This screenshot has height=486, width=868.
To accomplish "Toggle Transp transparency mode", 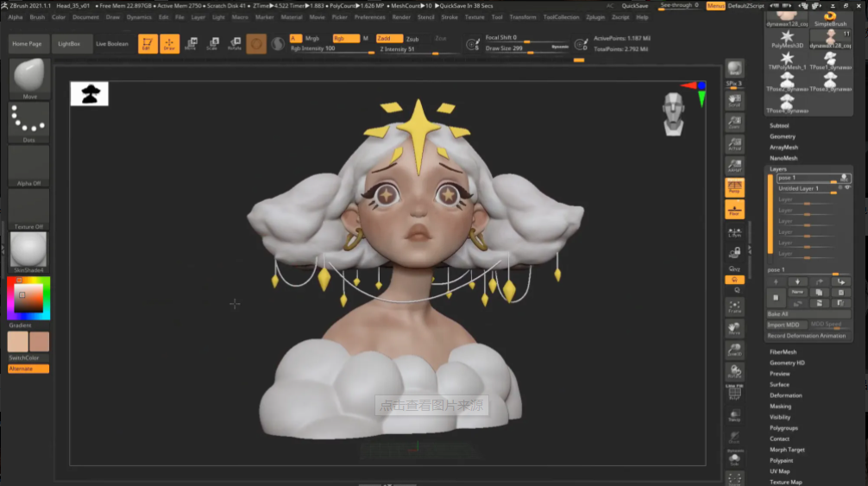I will [x=734, y=415].
